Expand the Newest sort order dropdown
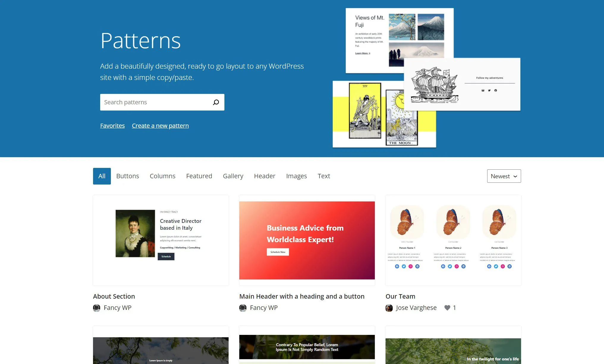Viewport: 604px width, 364px height. (504, 176)
